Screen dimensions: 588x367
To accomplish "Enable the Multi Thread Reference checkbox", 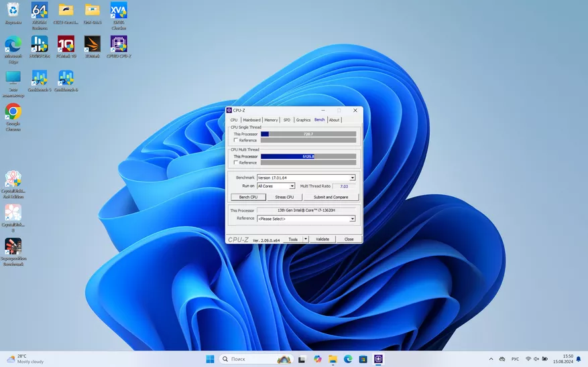I will pyautogui.click(x=236, y=163).
